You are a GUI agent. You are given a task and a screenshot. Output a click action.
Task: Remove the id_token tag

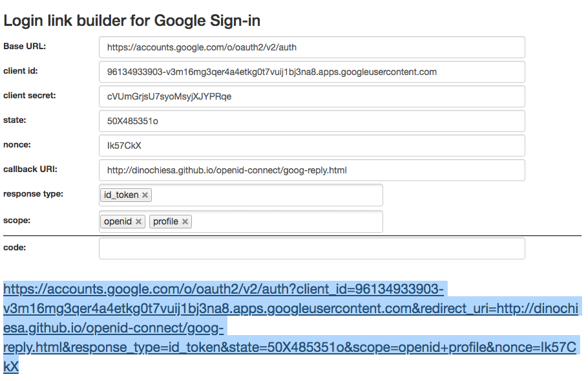[x=145, y=195]
